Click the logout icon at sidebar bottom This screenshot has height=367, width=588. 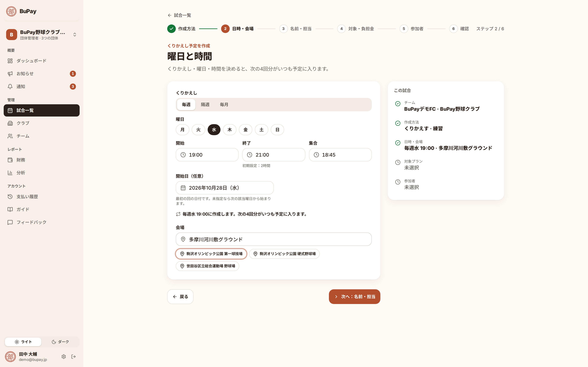click(73, 357)
